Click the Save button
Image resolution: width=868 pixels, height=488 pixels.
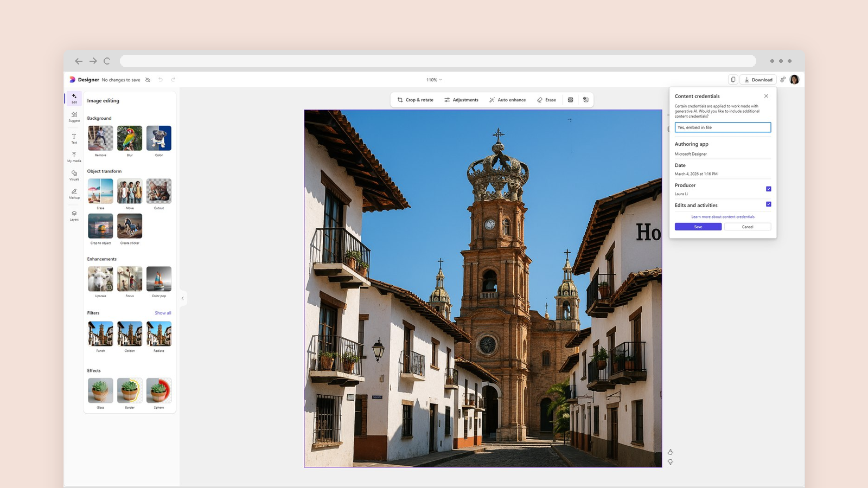pos(698,227)
